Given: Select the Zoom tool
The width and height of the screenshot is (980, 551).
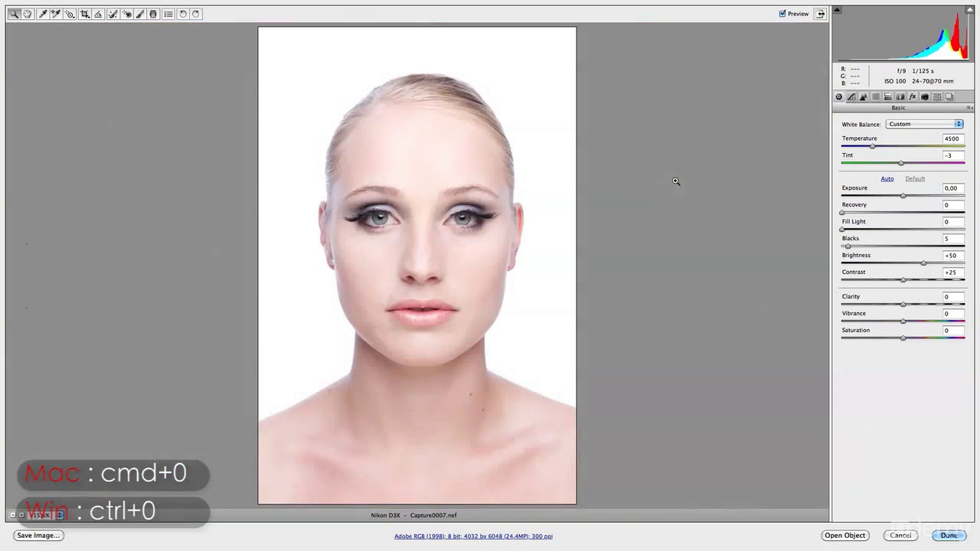Looking at the screenshot, I should (15, 14).
